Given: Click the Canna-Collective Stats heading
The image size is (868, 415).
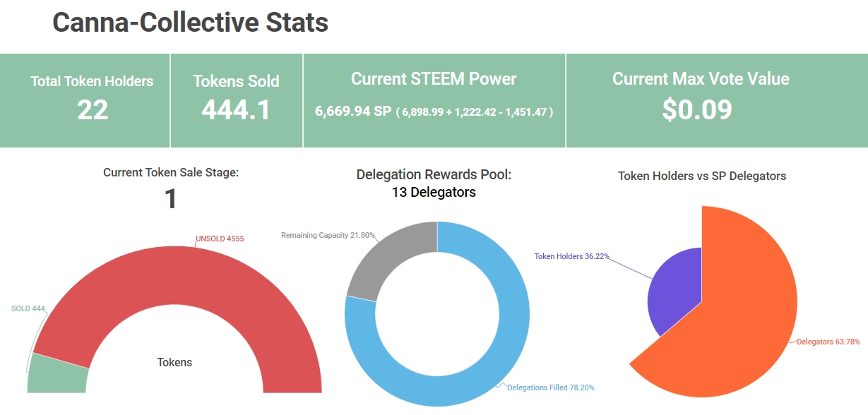Looking at the screenshot, I should [x=191, y=23].
